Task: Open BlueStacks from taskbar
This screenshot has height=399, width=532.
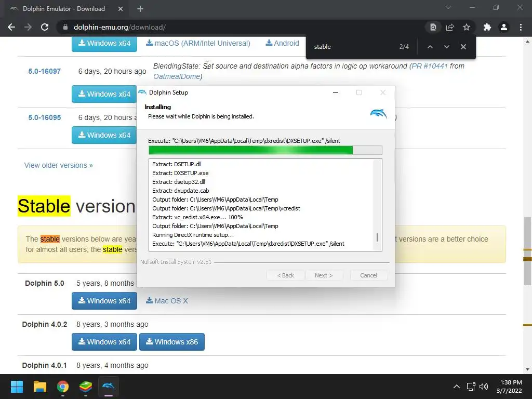Action: tap(86, 387)
